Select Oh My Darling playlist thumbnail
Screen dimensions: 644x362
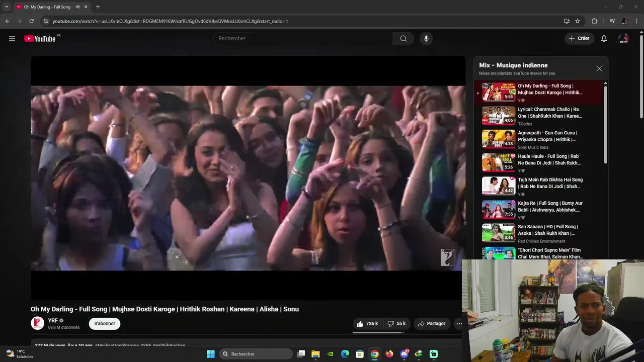pyautogui.click(x=499, y=92)
